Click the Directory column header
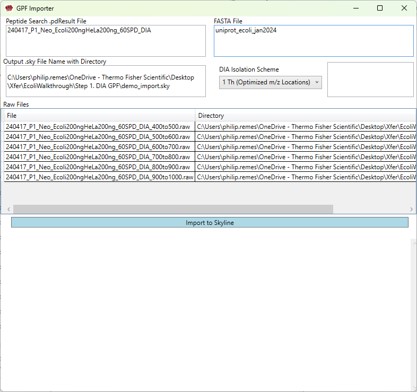The image size is (417, 392). (306, 116)
